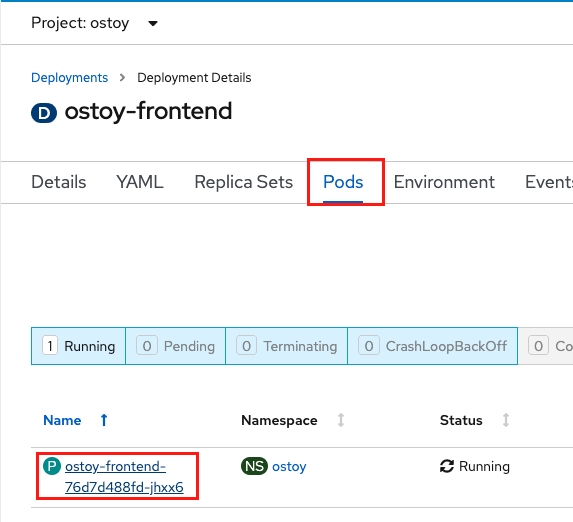Go back to Deployments breadcrumb link
The height and width of the screenshot is (522, 573).
69,77
